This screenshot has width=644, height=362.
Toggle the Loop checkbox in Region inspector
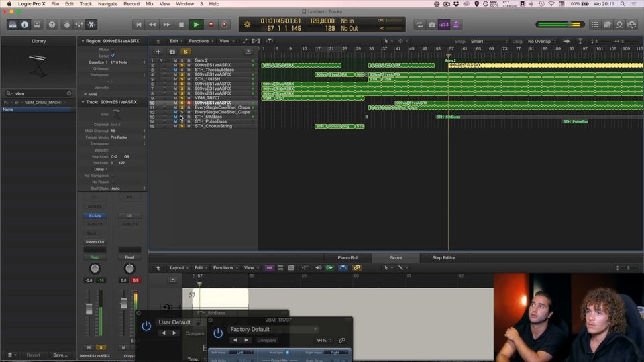pyautogui.click(x=113, y=56)
